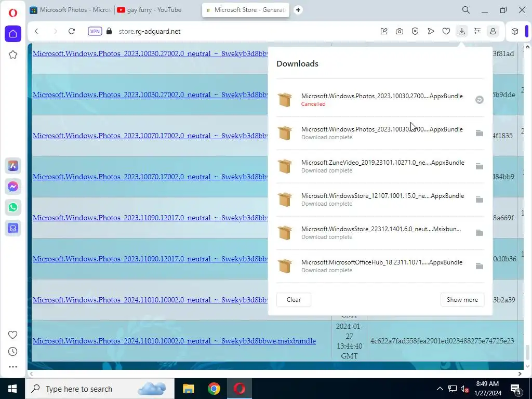Open second Photos_2023.10070.17002.0 link

[150, 177]
